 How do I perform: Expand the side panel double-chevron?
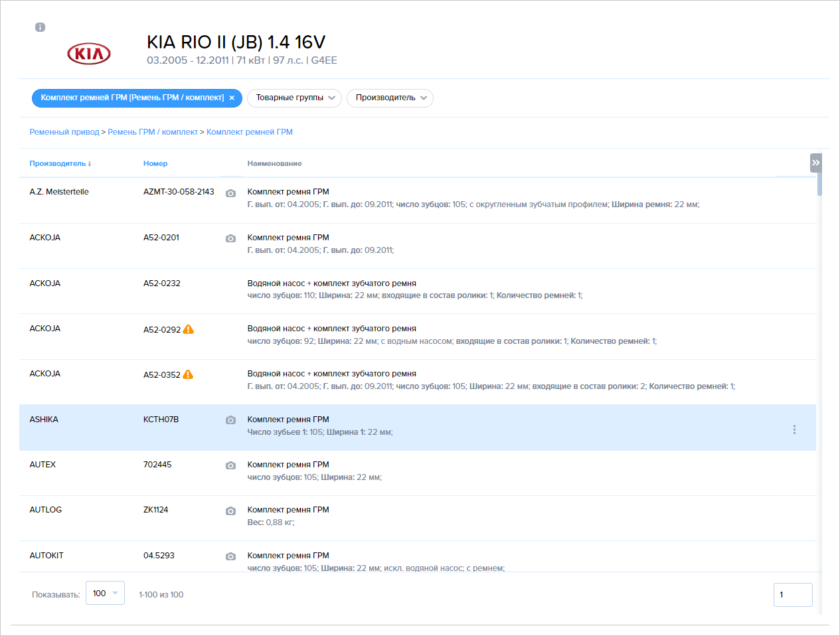pyautogui.click(x=816, y=163)
